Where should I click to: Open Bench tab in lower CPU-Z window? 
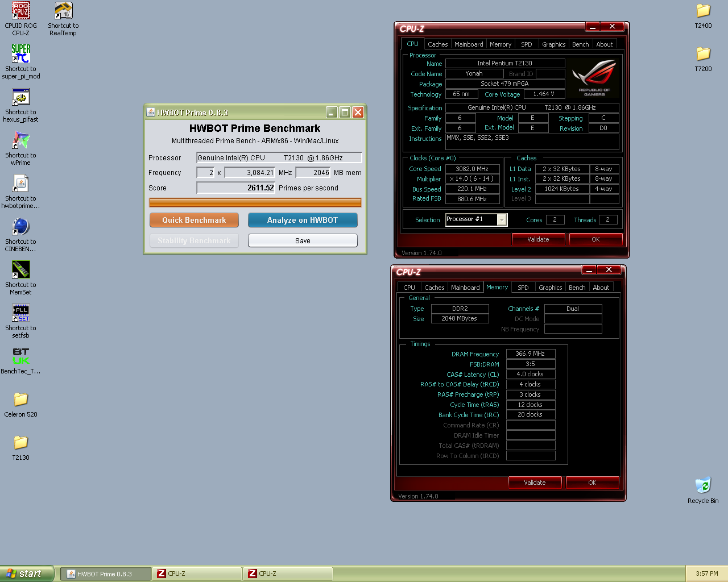tap(577, 288)
